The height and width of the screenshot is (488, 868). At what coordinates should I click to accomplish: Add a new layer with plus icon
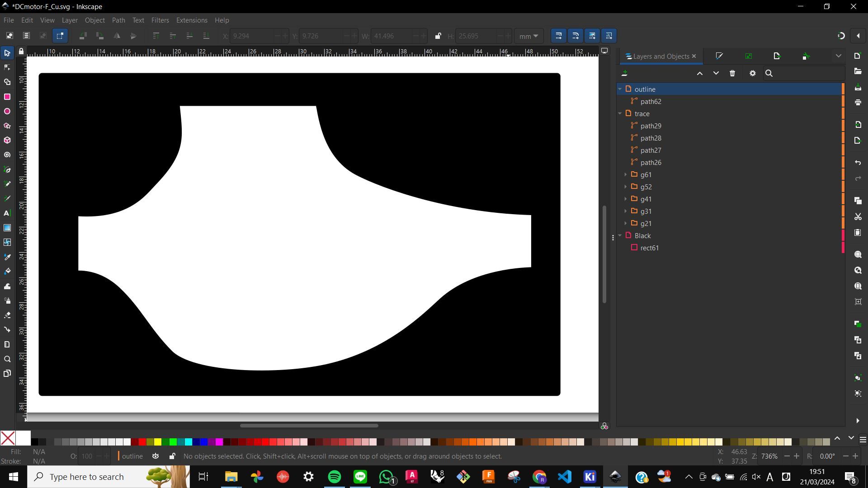pos(625,73)
